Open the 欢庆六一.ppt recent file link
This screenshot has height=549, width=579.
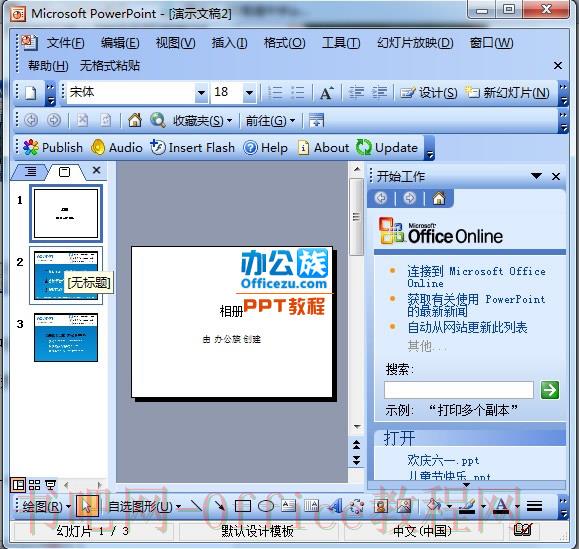coord(443,460)
